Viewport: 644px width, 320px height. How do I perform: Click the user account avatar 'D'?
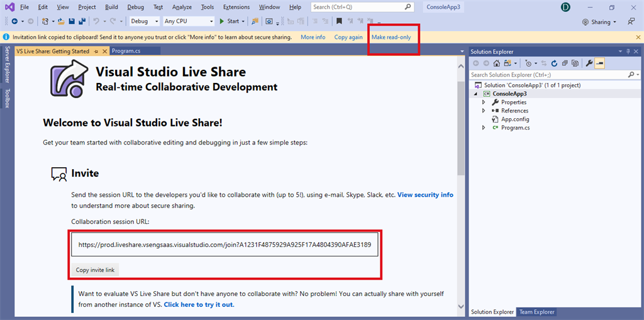coord(567,8)
